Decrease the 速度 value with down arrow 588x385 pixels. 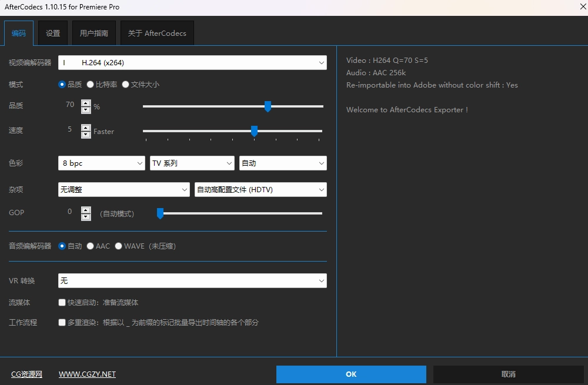pyautogui.click(x=86, y=135)
